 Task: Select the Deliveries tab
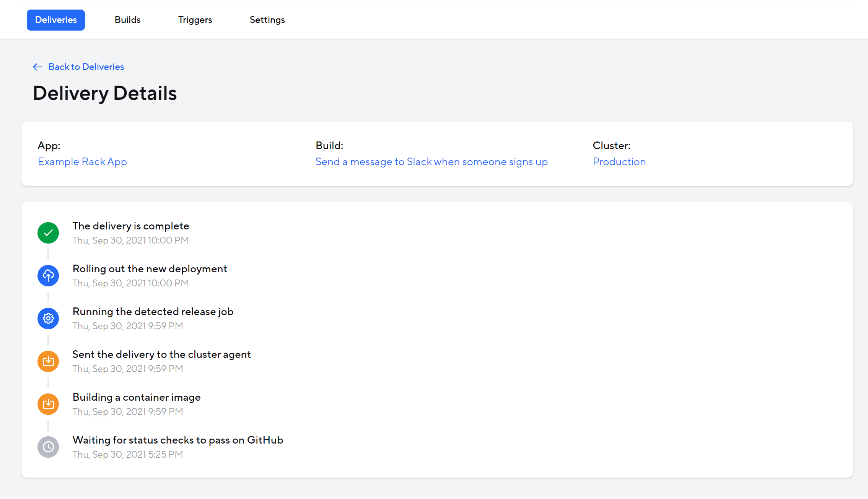[55, 20]
